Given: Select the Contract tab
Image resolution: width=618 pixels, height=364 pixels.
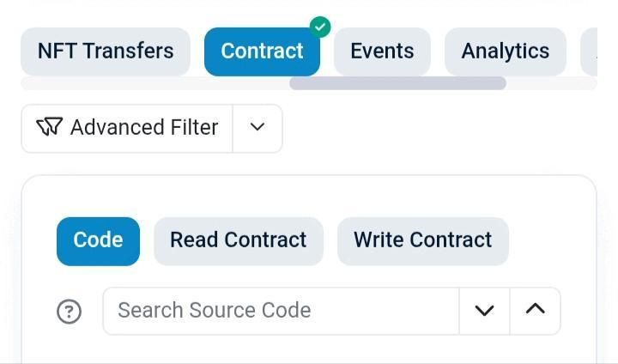Looking at the screenshot, I should (x=262, y=52).
